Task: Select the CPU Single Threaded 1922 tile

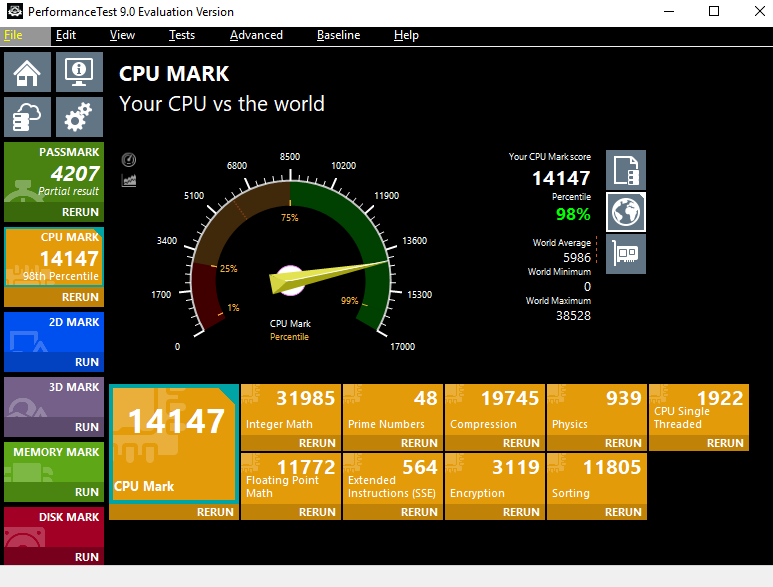Action: (699, 410)
